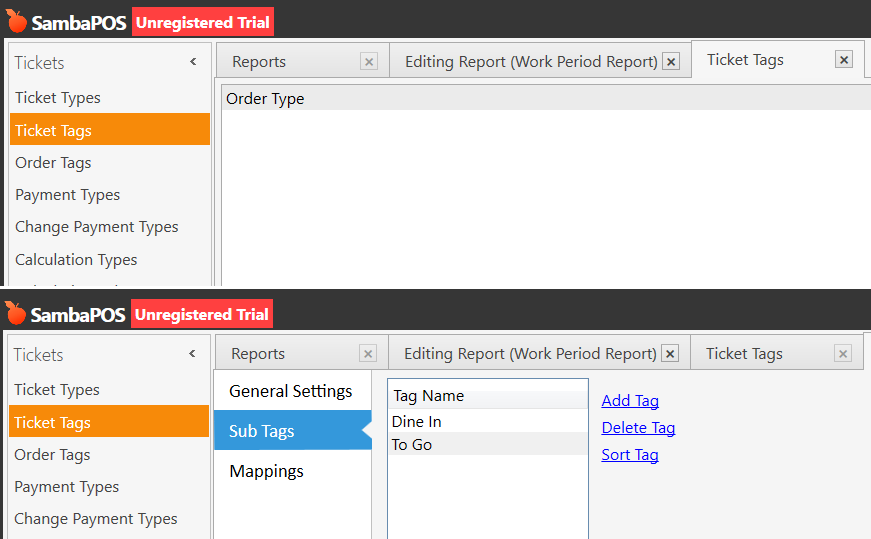Viewport: 871px width, 539px height.
Task: Click Tag Name column header
Action: pos(488,396)
